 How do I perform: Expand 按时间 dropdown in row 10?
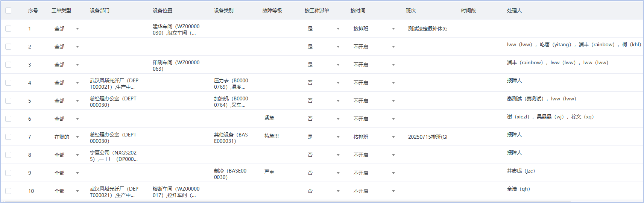[374, 191]
